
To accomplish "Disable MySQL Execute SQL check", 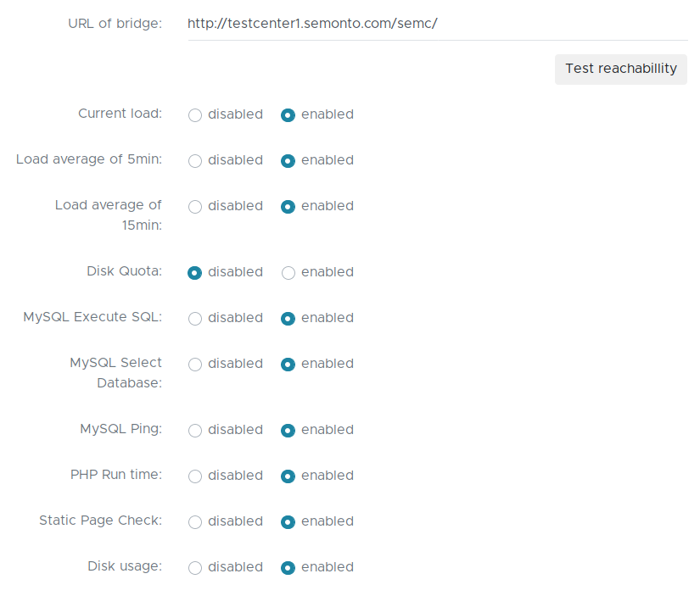I will tap(195, 318).
